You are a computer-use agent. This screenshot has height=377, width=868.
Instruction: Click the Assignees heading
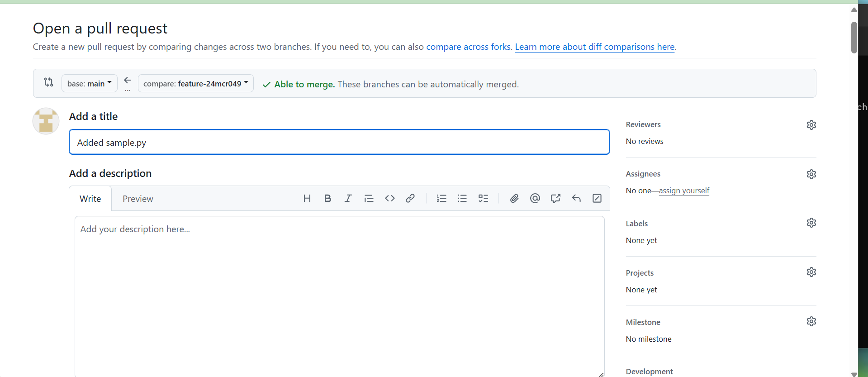click(x=643, y=174)
